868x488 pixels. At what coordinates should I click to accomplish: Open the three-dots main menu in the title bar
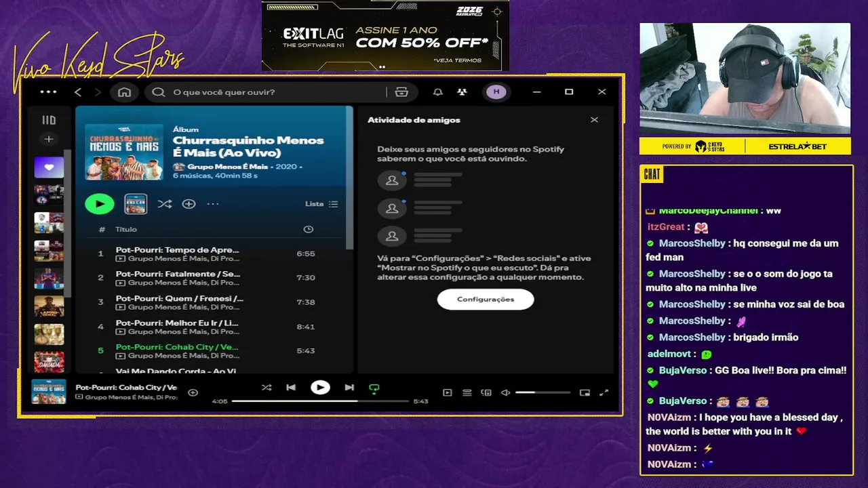click(48, 91)
